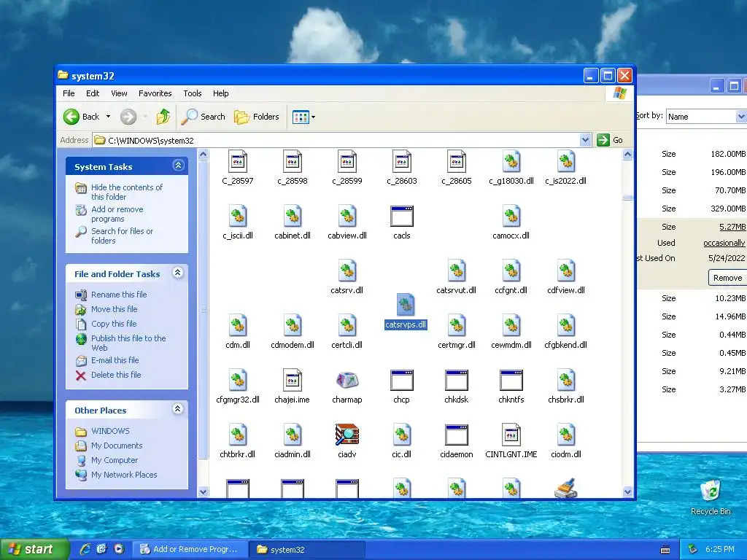Select the catsrvut.dll file

point(456,276)
